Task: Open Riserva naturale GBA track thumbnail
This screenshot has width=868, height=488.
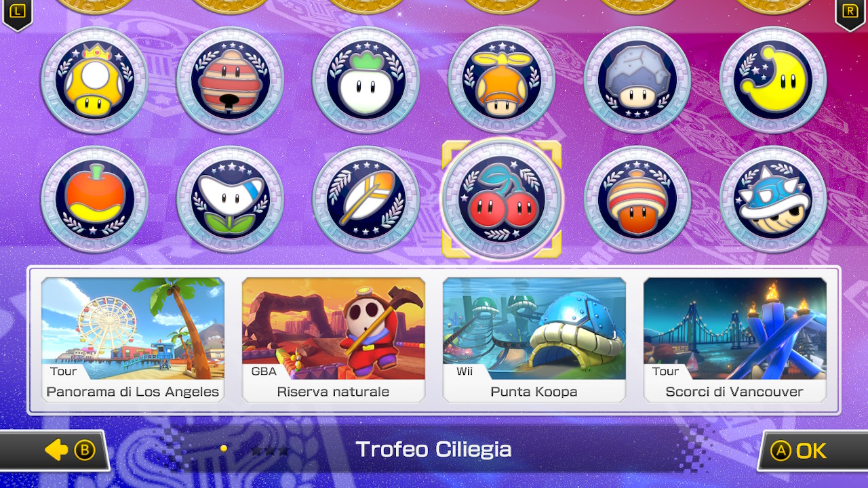Action: pyautogui.click(x=334, y=340)
